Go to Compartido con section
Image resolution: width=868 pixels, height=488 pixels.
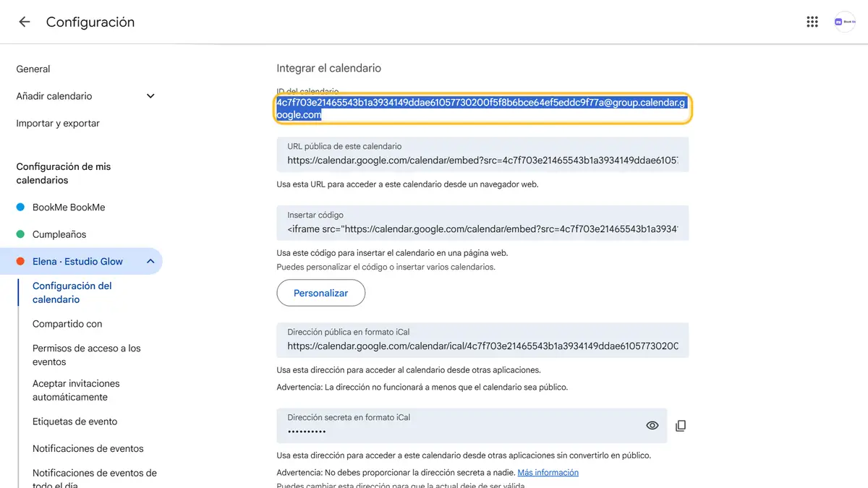point(67,324)
